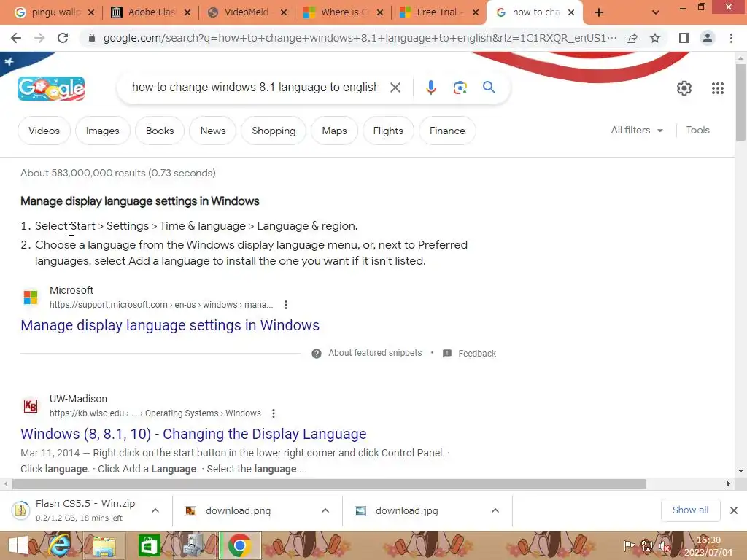Click About featured snippets text link
The width and height of the screenshot is (747, 560).
[x=375, y=353]
